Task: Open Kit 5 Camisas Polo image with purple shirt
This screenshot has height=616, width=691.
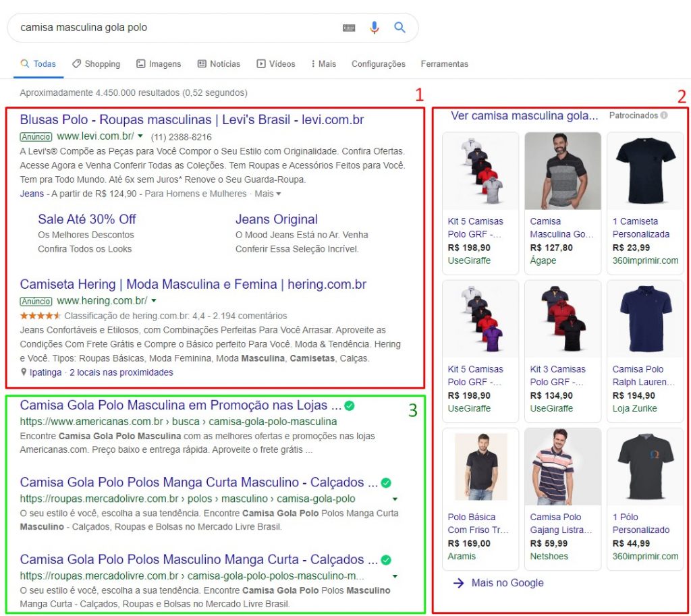Action: click(480, 318)
